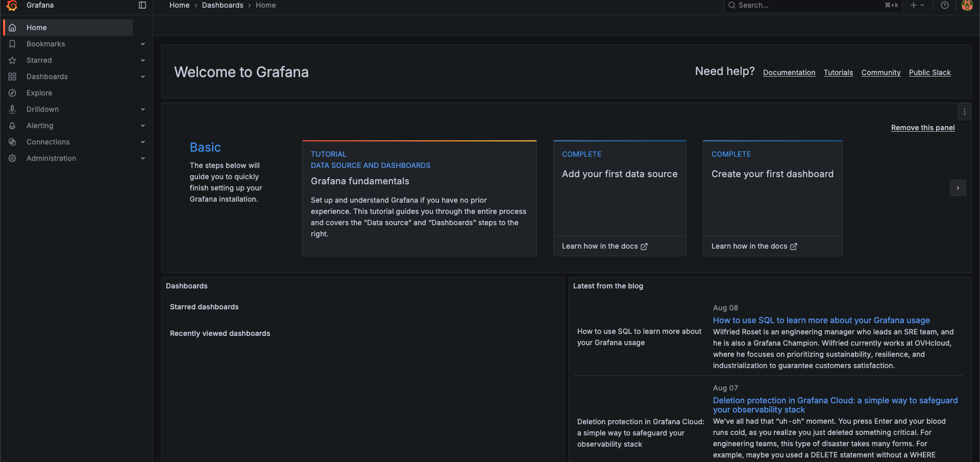Click the Dashboards panel title
The image size is (980, 462).
point(187,286)
